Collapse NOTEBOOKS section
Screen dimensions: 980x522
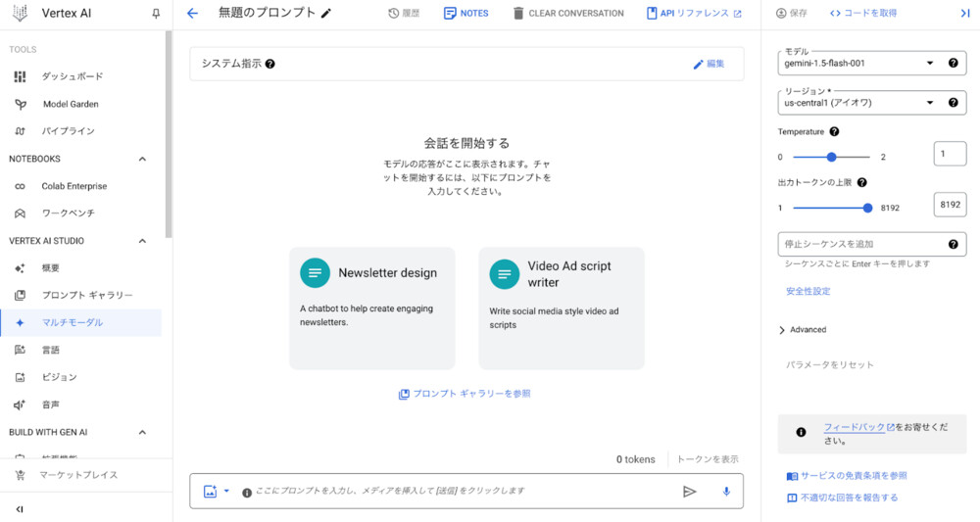[142, 159]
